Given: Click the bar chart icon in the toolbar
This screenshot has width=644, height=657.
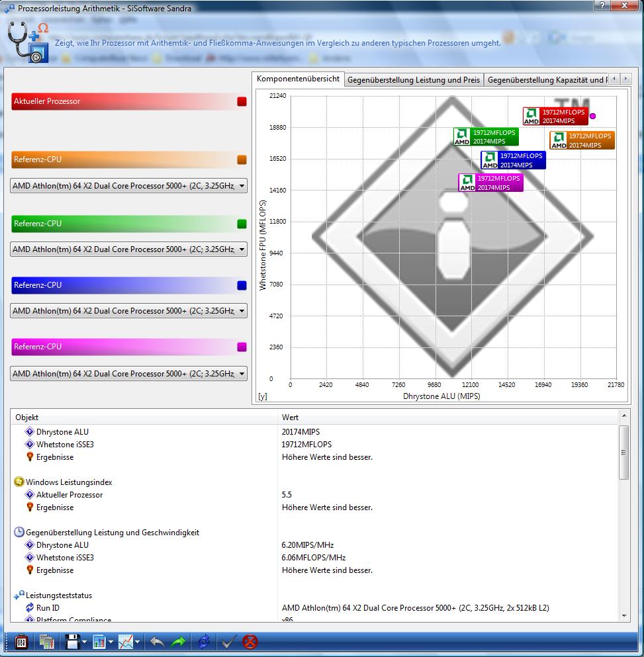Looking at the screenshot, I should click(x=99, y=642).
